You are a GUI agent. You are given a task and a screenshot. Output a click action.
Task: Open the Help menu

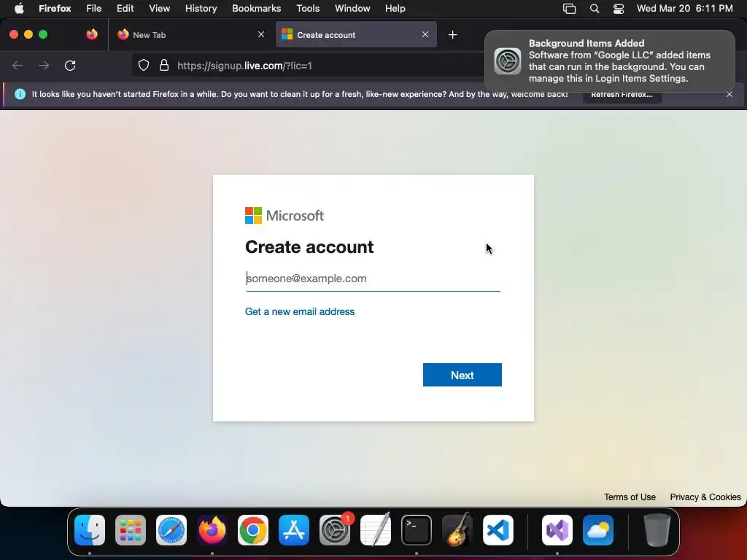tap(395, 8)
